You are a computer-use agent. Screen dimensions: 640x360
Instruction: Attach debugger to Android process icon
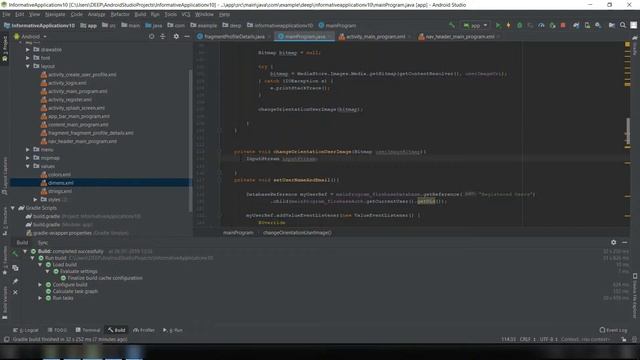552,25
